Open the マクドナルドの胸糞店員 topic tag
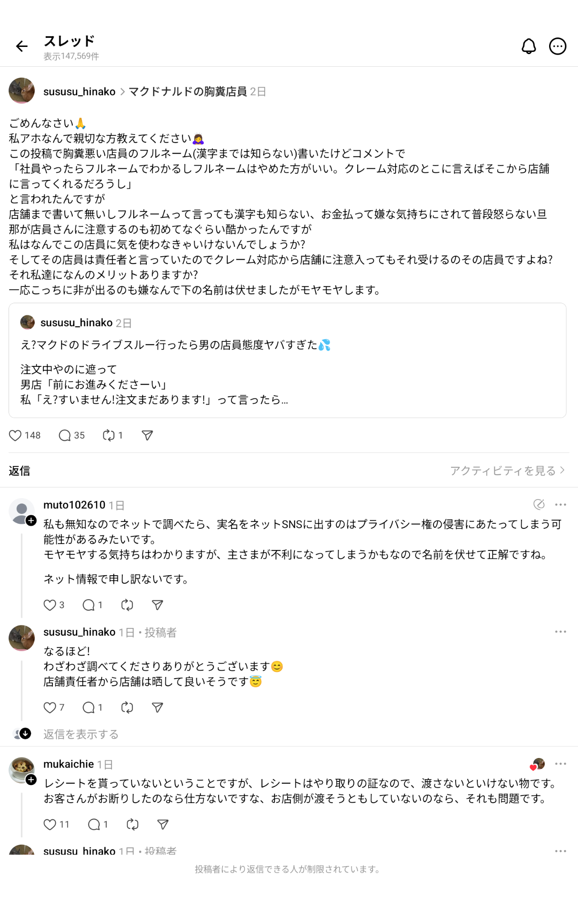 (188, 92)
